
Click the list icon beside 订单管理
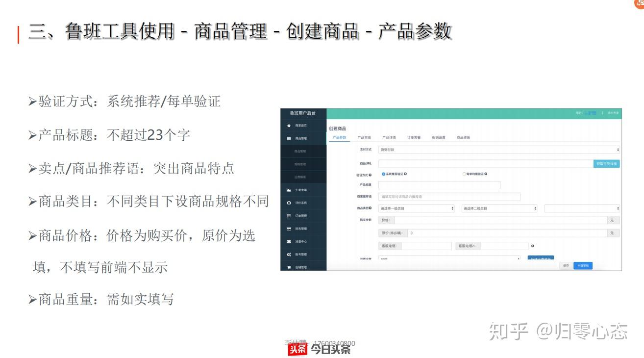289,216
